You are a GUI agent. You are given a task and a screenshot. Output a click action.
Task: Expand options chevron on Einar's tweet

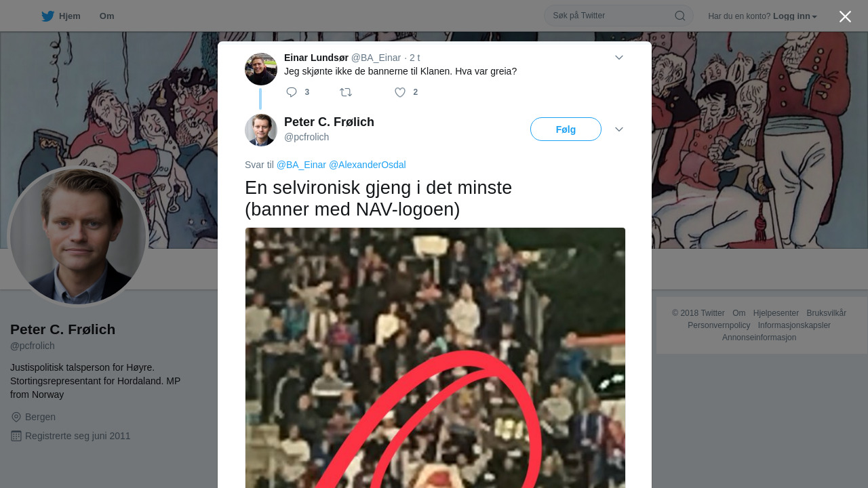click(619, 58)
